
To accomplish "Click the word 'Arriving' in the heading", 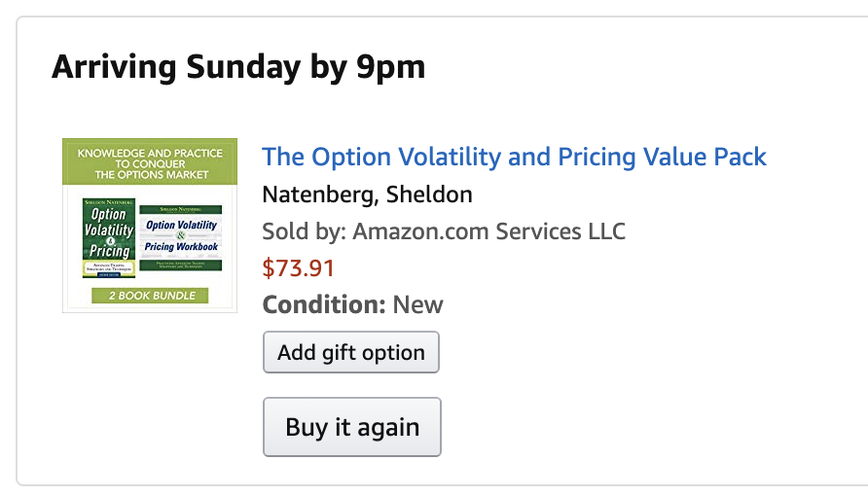I will tap(115, 68).
